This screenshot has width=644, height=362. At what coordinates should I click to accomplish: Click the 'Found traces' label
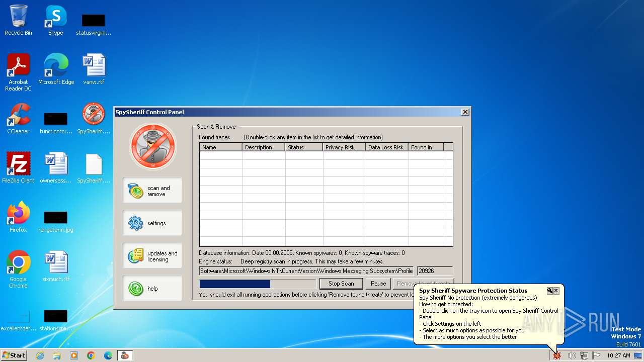point(214,137)
